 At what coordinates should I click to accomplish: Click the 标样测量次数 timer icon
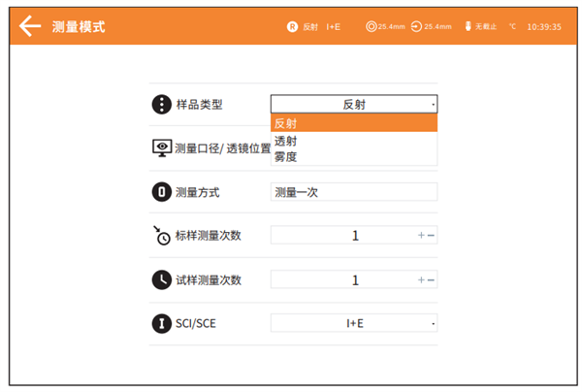click(161, 235)
